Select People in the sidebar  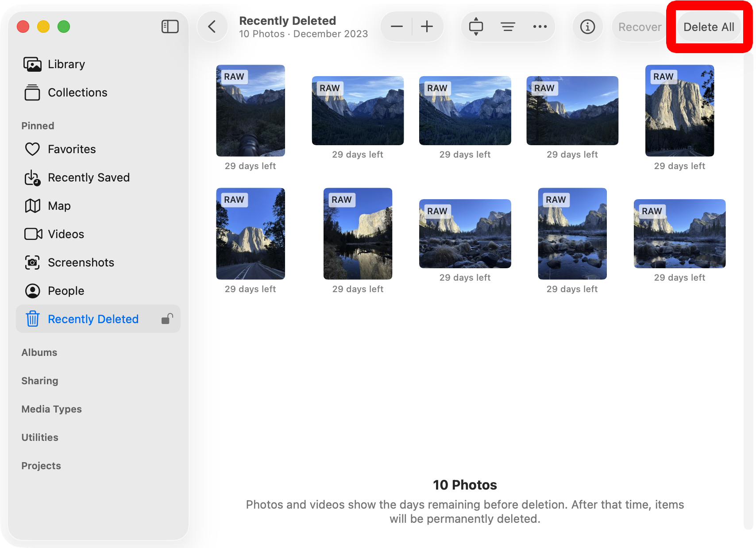(66, 291)
